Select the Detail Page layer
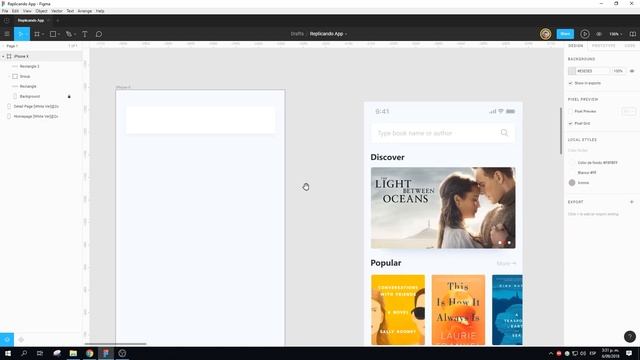640x360 pixels. tap(36, 106)
